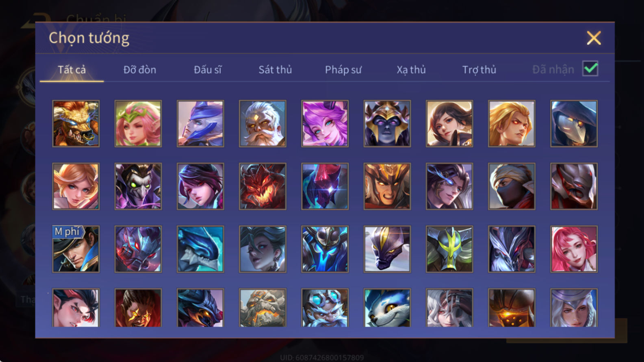Image resolution: width=644 pixels, height=362 pixels.
Task: Filter heroes by Sát thủ
Action: (275, 70)
